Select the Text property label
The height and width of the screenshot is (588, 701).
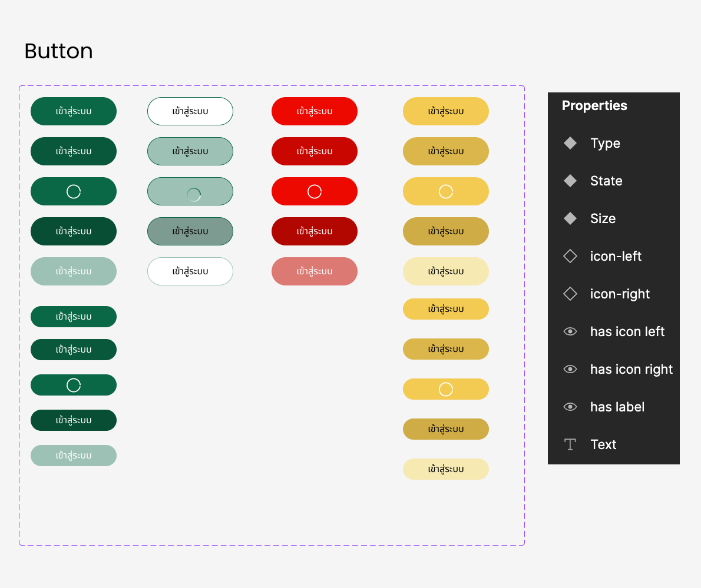click(x=603, y=444)
